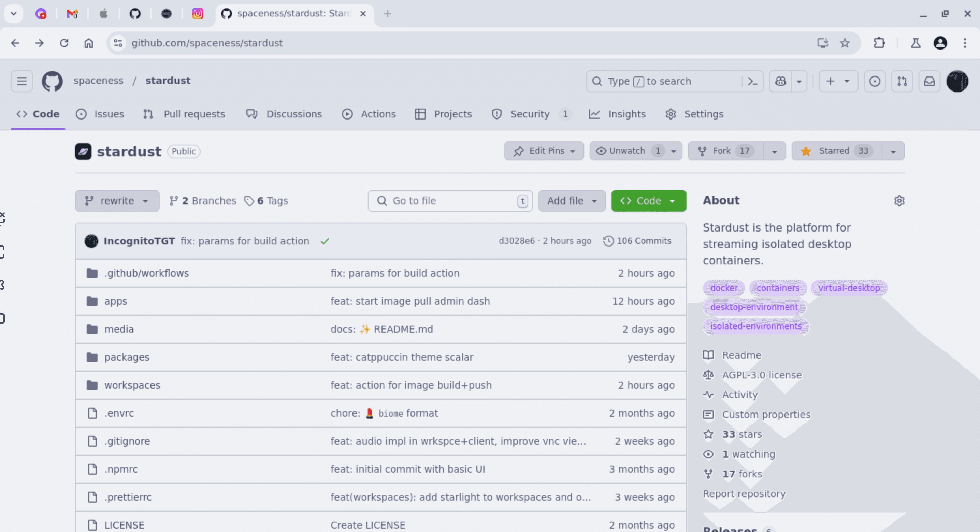This screenshot has width=980, height=532.
Task: Toggle the Starred button
Action: click(837, 151)
